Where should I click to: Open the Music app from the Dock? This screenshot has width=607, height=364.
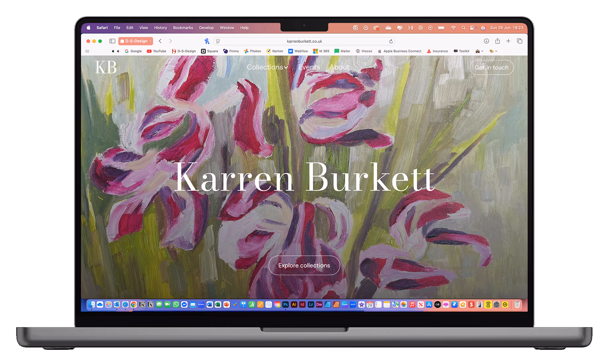click(x=412, y=304)
